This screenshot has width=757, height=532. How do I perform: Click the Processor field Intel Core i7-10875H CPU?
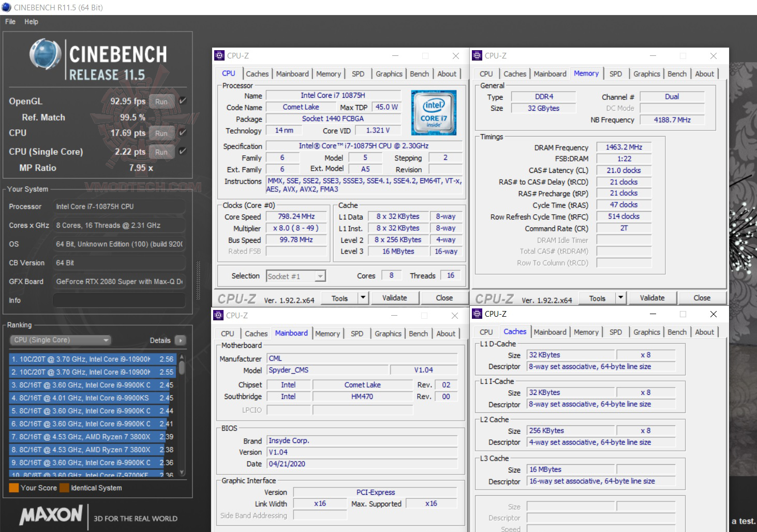(119, 206)
